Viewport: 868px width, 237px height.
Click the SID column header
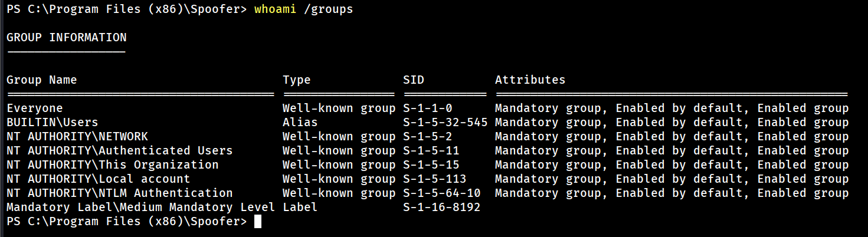(414, 80)
